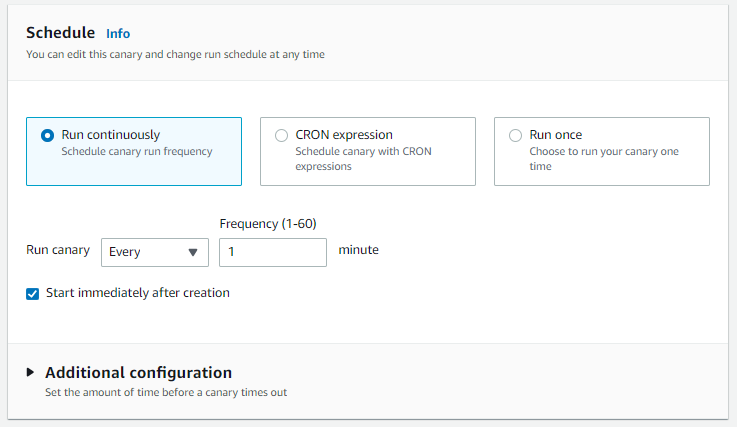Click the Additional configuration heading text
This screenshot has width=737, height=427.
point(138,373)
